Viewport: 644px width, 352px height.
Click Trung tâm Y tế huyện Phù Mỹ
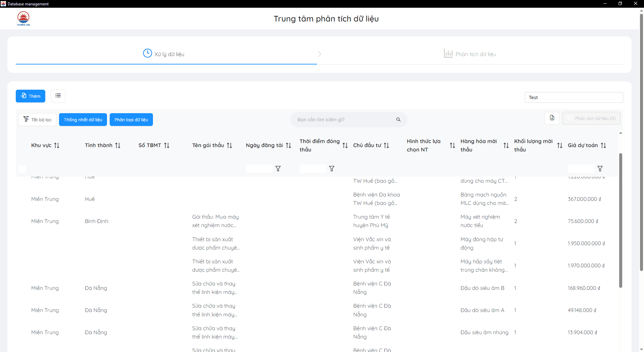pos(372,221)
